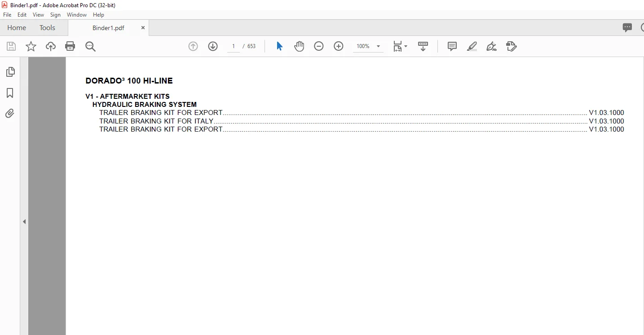Image resolution: width=644 pixels, height=335 pixels.
Task: Zoom in with the plus icon
Action: tap(339, 46)
